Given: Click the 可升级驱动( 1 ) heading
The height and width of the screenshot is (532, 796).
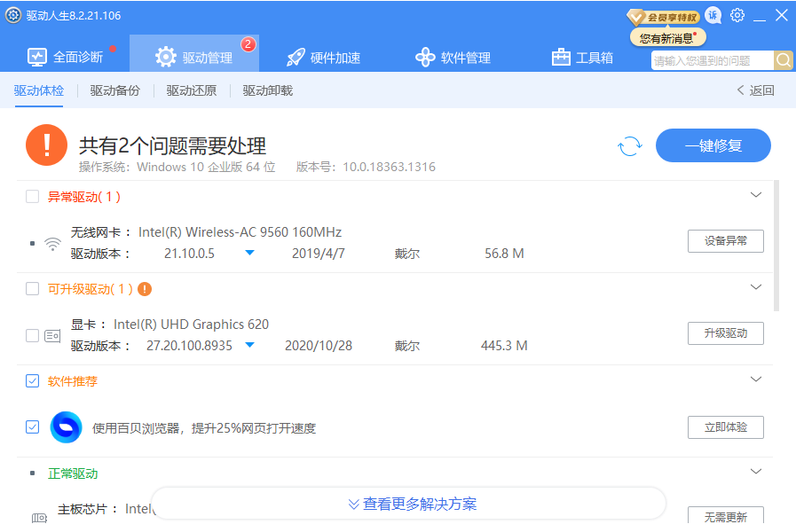Looking at the screenshot, I should (91, 289).
